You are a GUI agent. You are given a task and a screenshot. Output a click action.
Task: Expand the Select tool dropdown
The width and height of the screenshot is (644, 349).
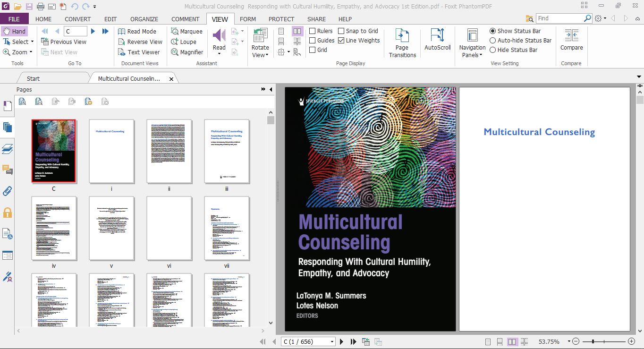pos(32,42)
